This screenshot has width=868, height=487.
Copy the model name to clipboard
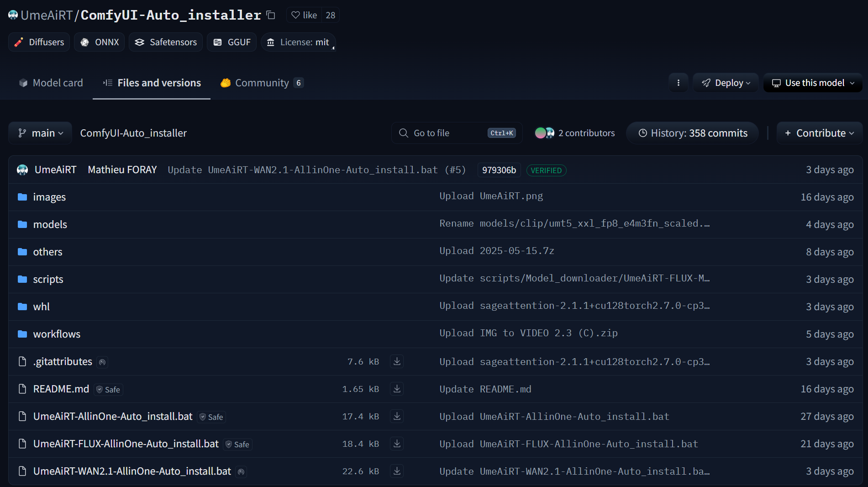point(271,15)
